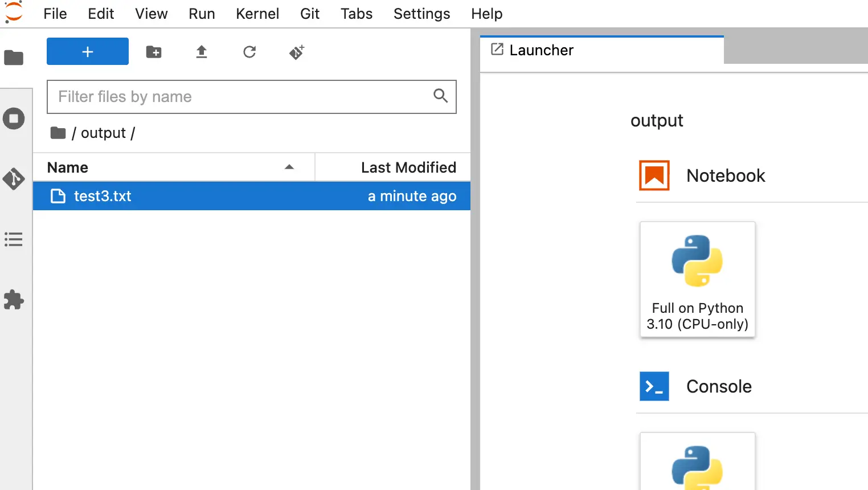The width and height of the screenshot is (868, 490).
Task: Select the Launcher tab
Action: point(602,50)
